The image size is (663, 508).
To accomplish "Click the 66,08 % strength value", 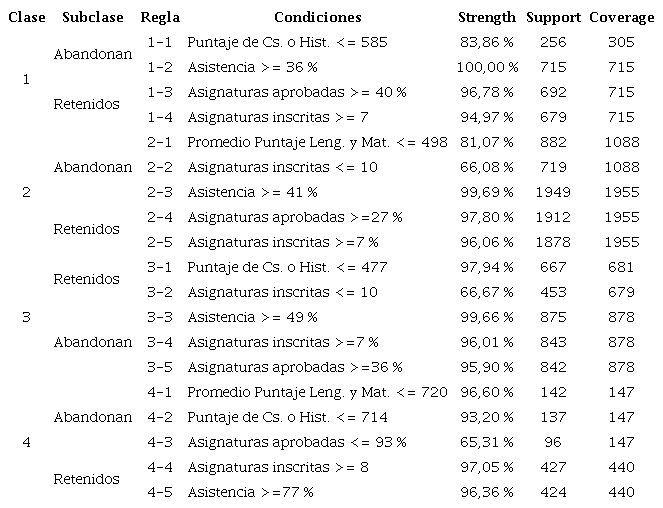I will (486, 167).
